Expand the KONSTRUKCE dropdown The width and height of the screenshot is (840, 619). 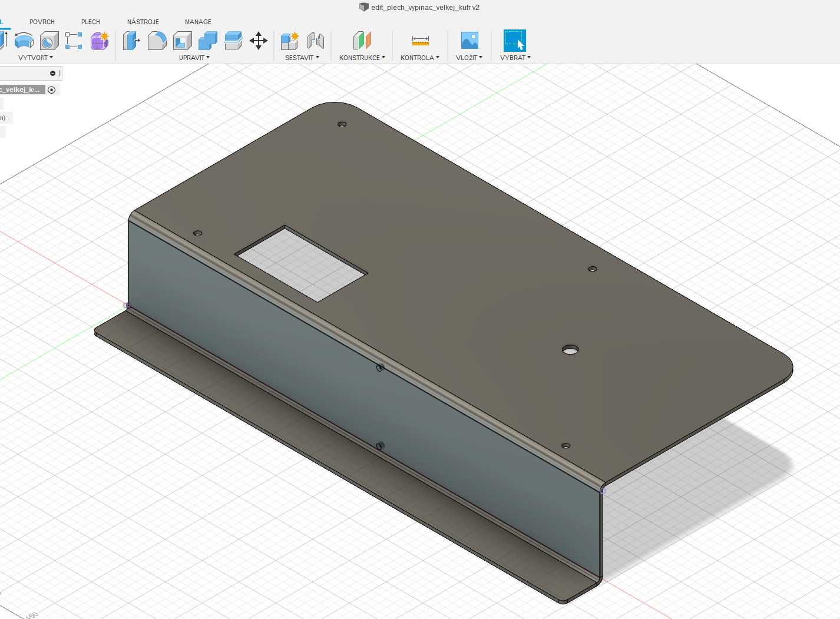[x=362, y=58]
